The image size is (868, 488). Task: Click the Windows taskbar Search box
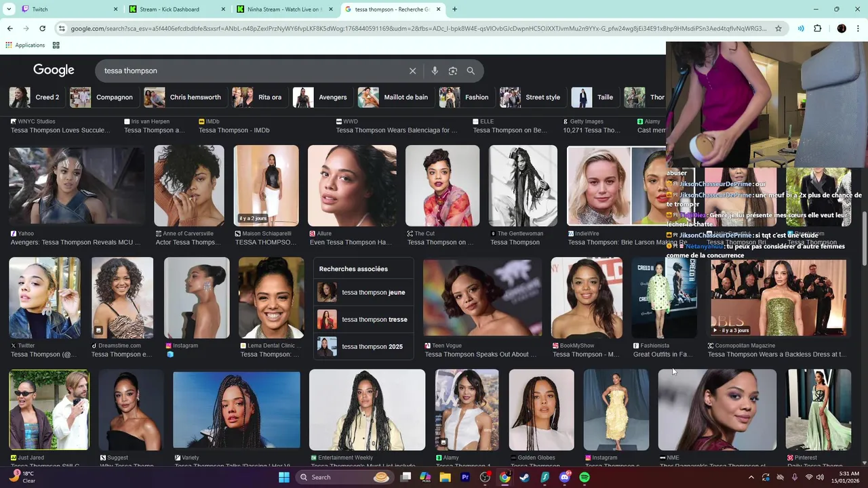tap(344, 477)
